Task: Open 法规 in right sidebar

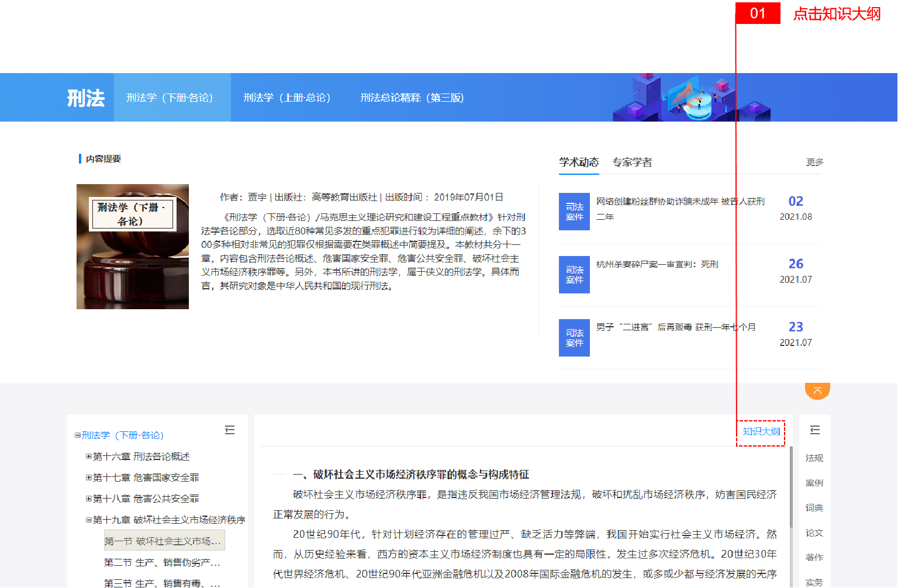Action: 814,458
